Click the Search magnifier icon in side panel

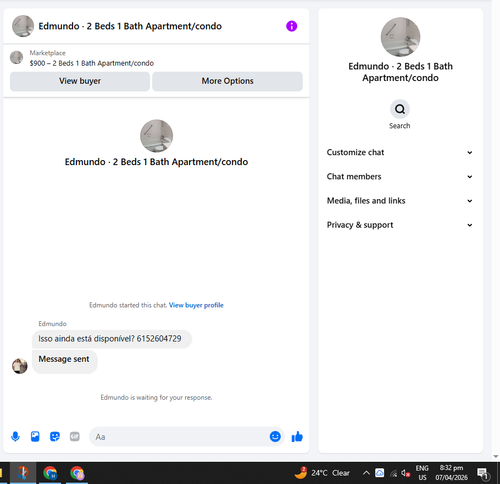[x=400, y=109]
